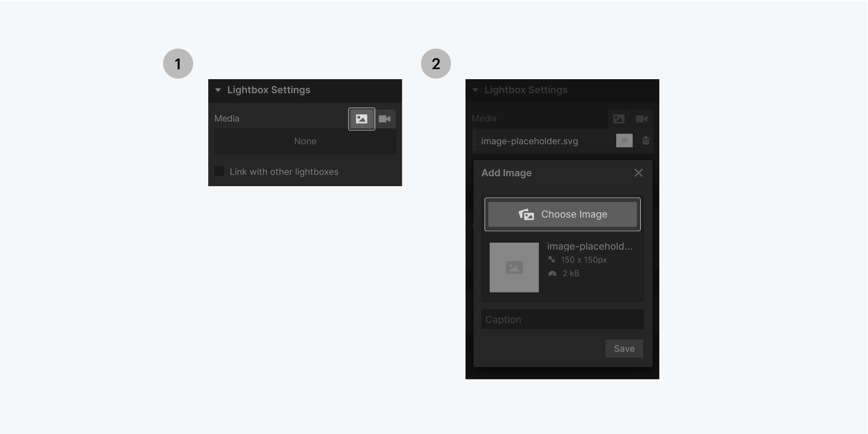Screen dimensions: 868x434
Task: Click the replace image icon next to image-placeholder.svg
Action: click(x=624, y=140)
